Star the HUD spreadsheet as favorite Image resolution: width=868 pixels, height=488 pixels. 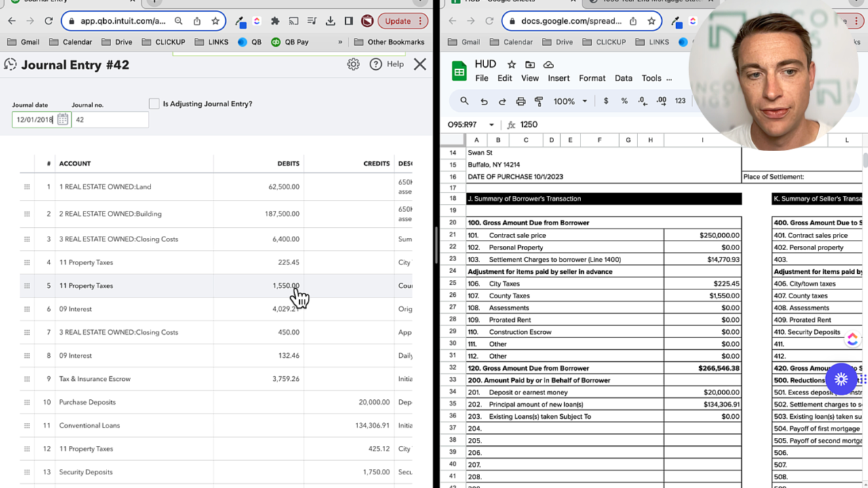[x=511, y=64]
